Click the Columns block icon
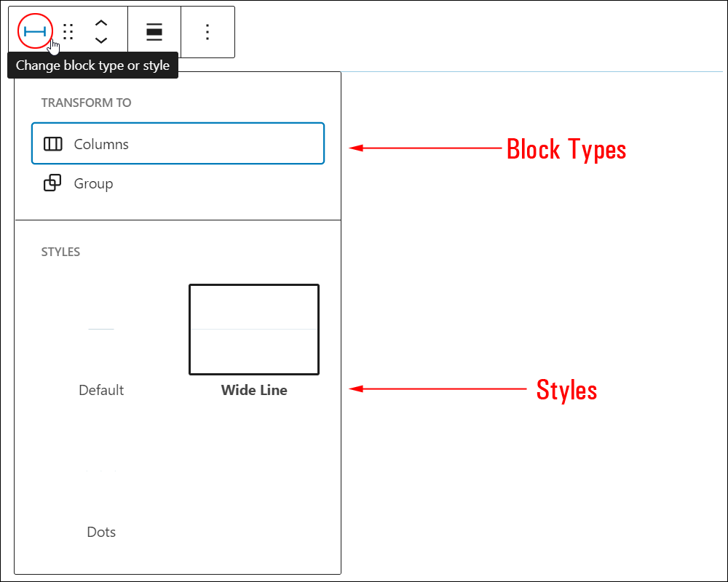Image resolution: width=728 pixels, height=582 pixels. (53, 144)
